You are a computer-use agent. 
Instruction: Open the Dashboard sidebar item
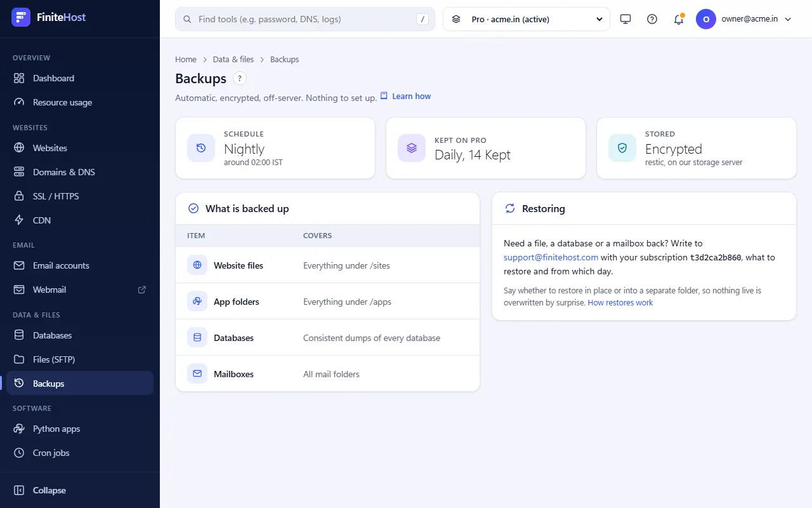80,78
